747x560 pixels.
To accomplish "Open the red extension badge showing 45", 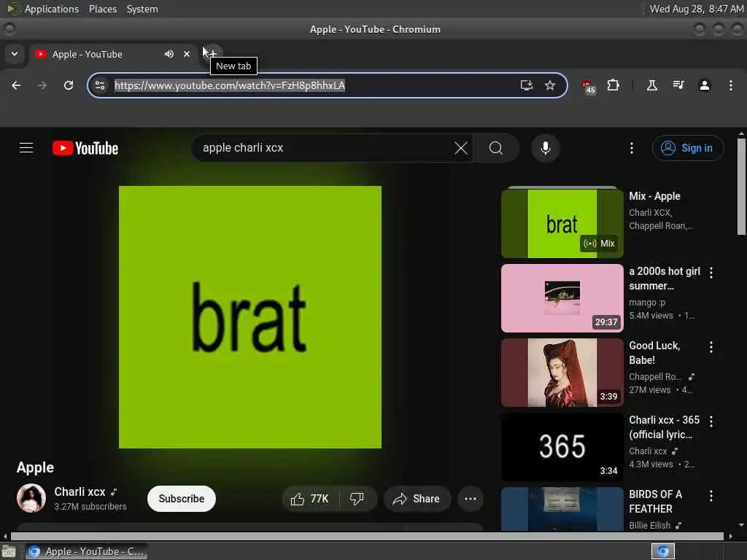I will coord(589,86).
